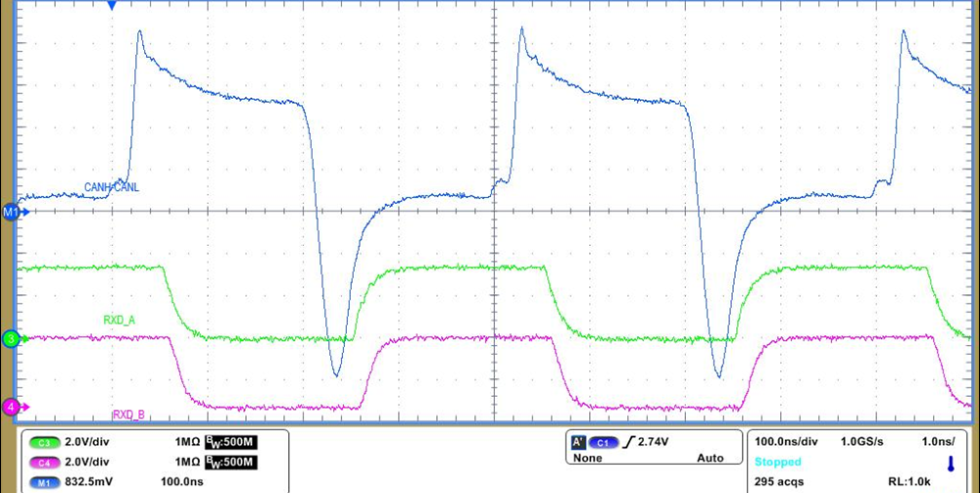Click the A trigger event icon
The height and width of the screenshot is (493, 980).
pos(578,442)
